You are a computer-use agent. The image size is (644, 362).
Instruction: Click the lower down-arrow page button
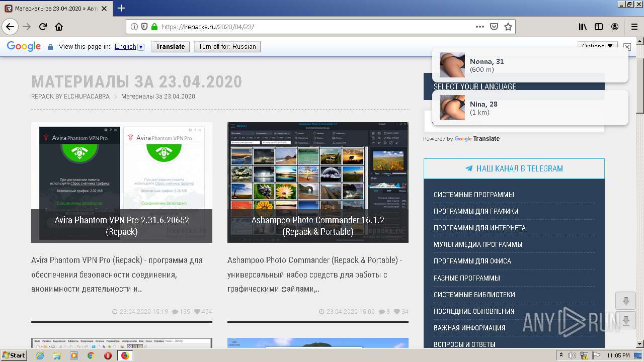[626, 320]
